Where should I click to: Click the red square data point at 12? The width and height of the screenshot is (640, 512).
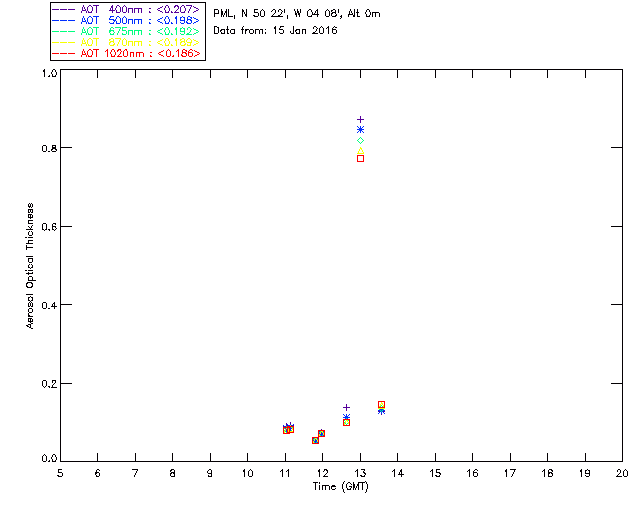coord(321,433)
